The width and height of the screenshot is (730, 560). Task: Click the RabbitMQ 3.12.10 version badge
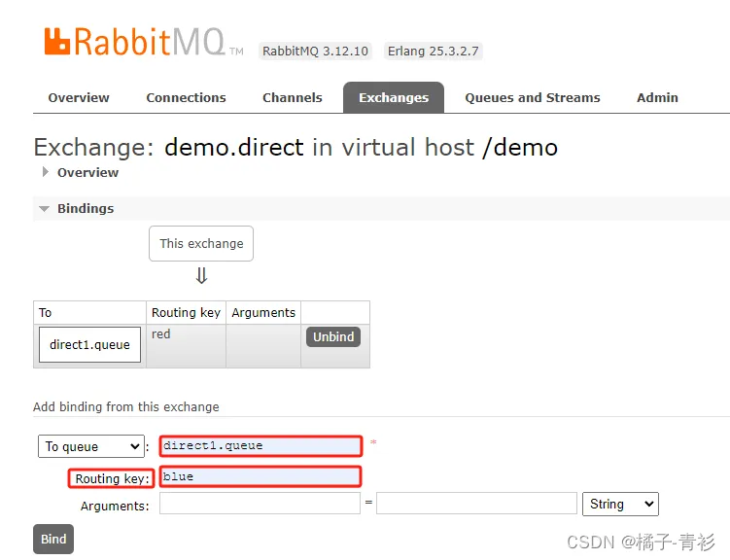coord(315,52)
